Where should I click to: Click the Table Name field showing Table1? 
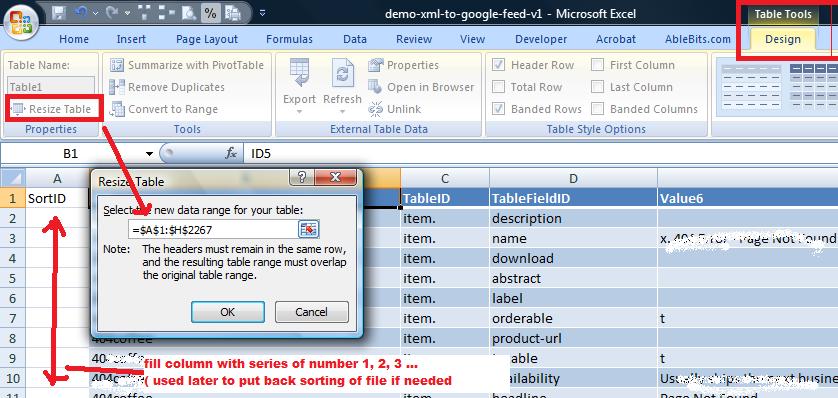pos(51,87)
